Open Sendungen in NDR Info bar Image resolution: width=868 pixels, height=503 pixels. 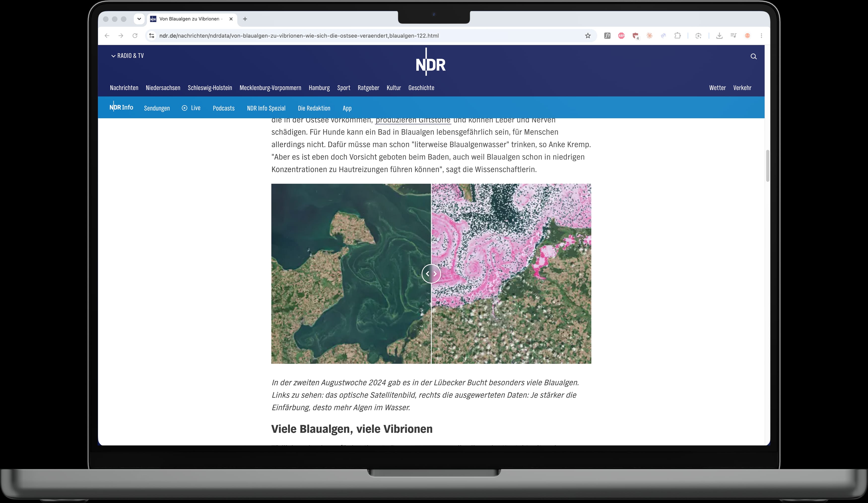click(157, 108)
